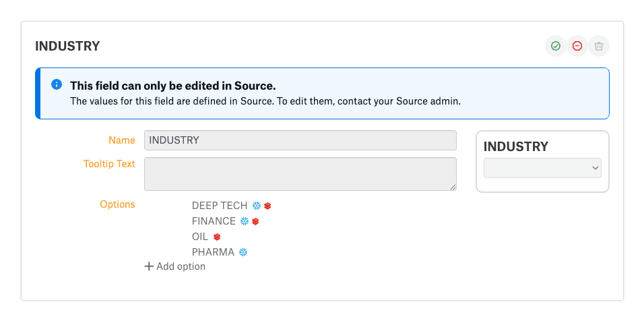This screenshot has height=321, width=644.
Task: Click the red layers icon beside OIL
Action: (x=217, y=237)
